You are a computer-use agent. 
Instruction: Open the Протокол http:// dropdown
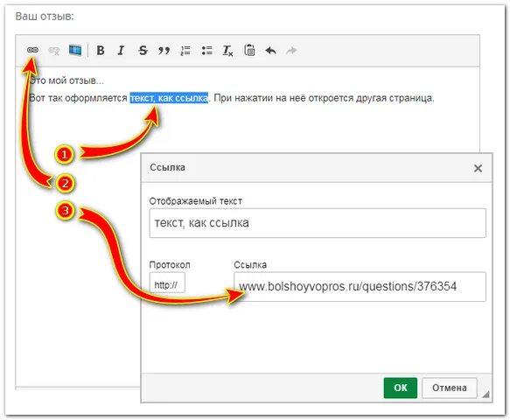(x=167, y=283)
